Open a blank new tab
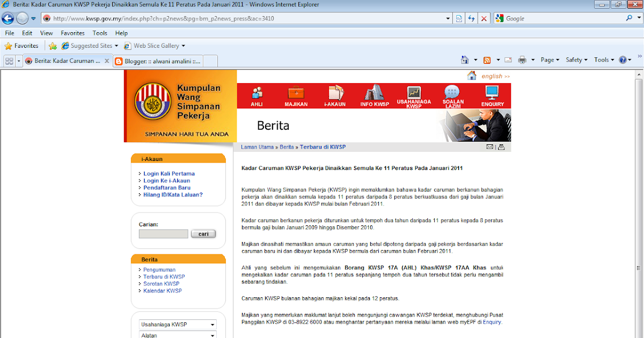This screenshot has width=644, height=338. [210, 61]
